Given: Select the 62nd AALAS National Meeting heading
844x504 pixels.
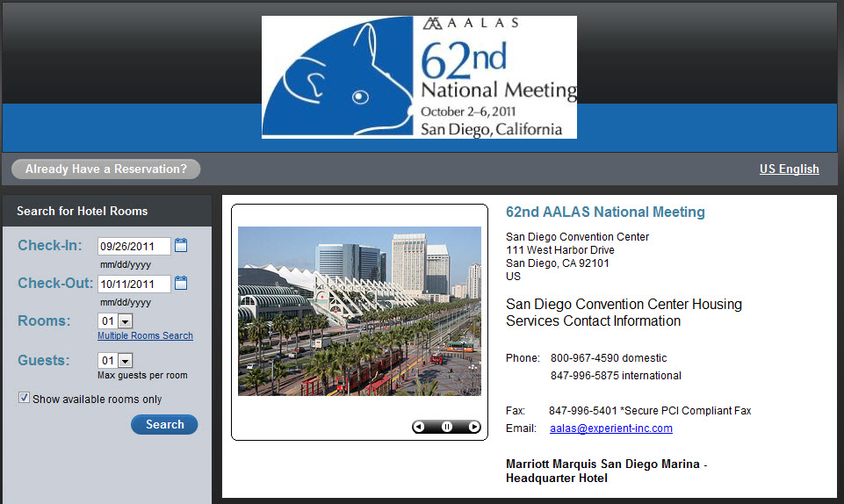Looking at the screenshot, I should (605, 212).
